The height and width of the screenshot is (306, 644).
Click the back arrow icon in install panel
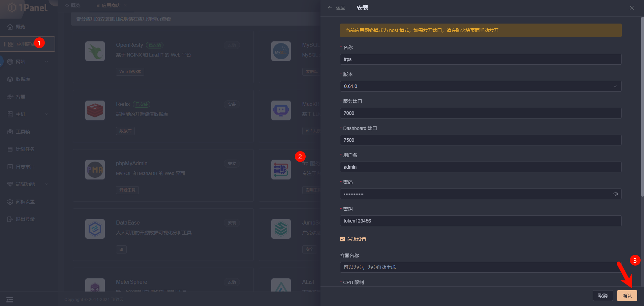(330, 8)
